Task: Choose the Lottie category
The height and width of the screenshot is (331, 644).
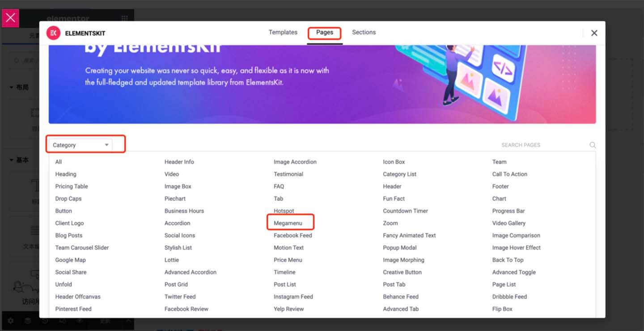Action: pos(172,260)
